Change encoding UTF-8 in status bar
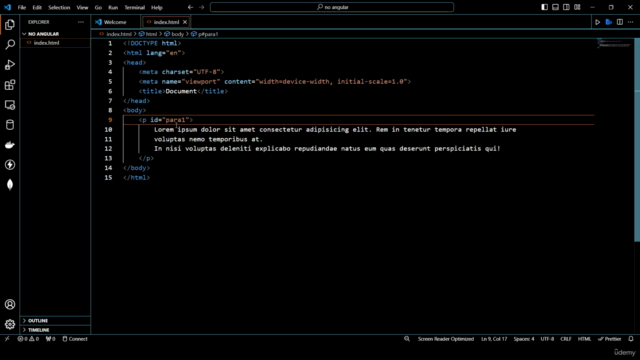Image resolution: width=640 pixels, height=360 pixels. (547, 339)
